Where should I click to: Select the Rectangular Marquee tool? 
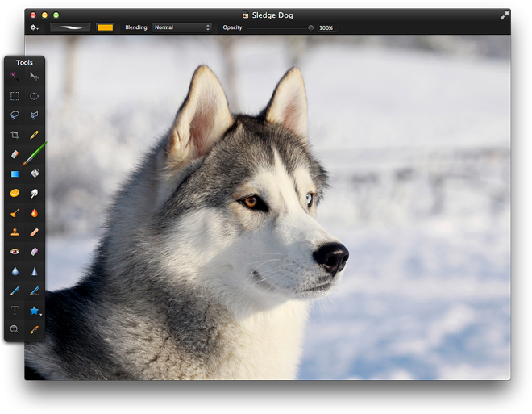(15, 96)
